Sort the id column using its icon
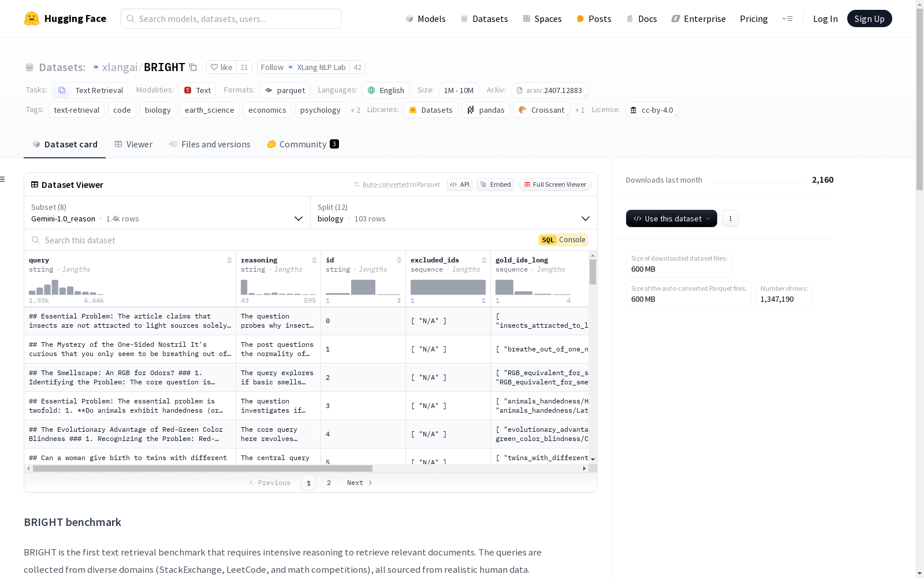Viewport: 924px width, 578px height. coord(399,260)
